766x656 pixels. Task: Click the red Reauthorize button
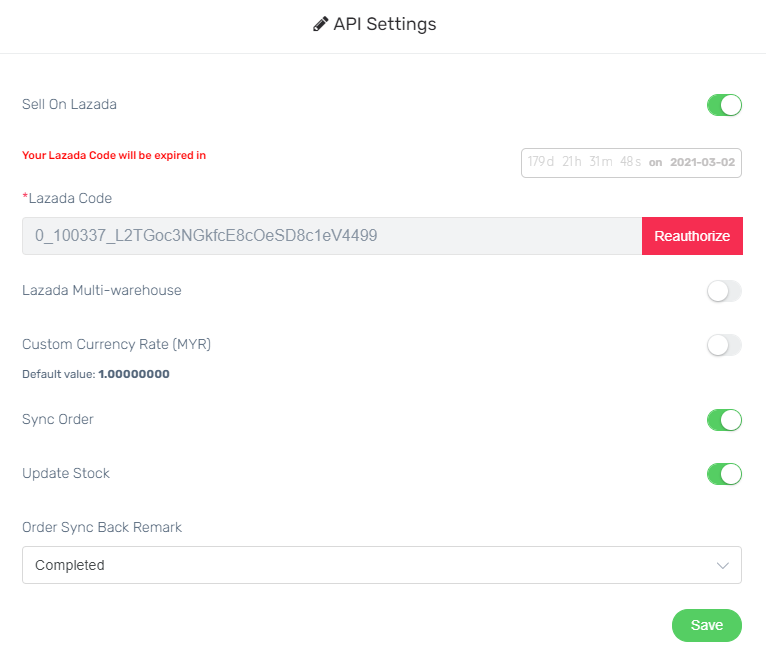692,236
